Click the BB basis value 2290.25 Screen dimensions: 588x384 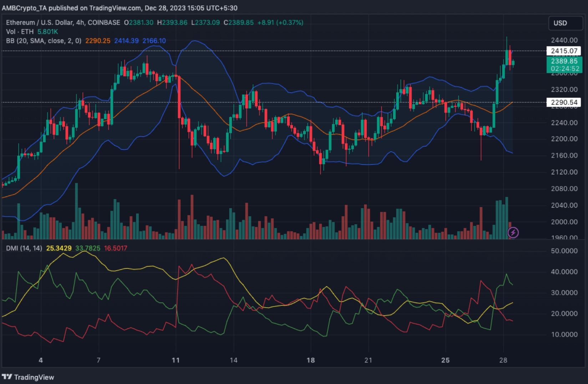click(98, 41)
